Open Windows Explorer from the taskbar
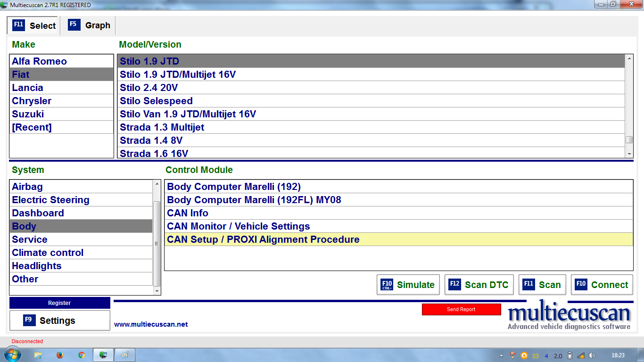Screen dimensions: 644x362 (38, 355)
